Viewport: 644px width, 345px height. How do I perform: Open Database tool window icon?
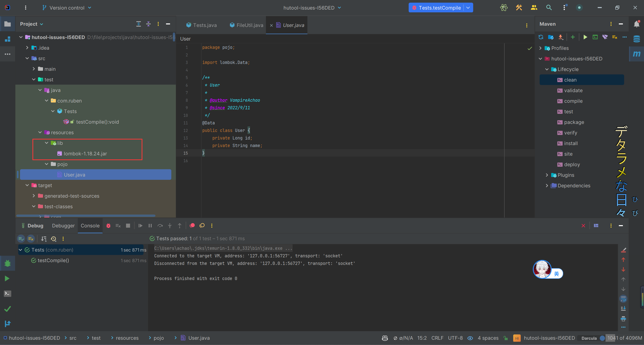click(x=636, y=39)
